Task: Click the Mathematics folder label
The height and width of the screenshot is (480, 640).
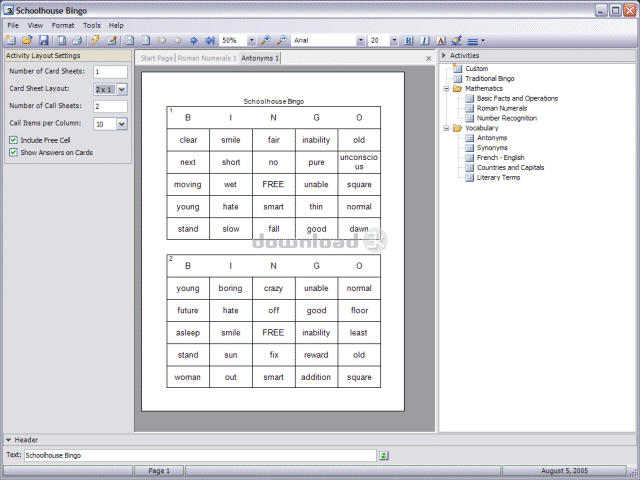Action: pos(484,89)
